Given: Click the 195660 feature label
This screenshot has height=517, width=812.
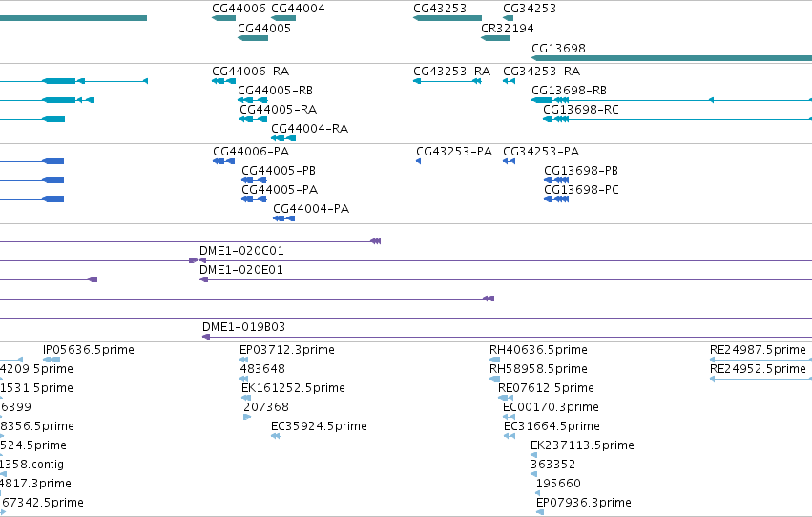Looking at the screenshot, I should point(559,484).
